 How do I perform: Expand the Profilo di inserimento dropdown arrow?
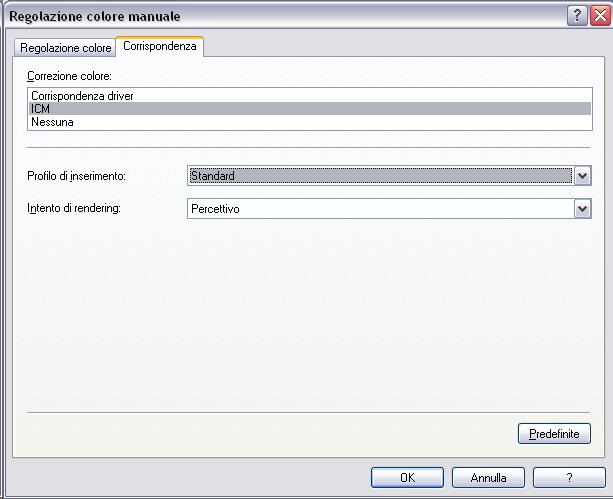(582, 176)
